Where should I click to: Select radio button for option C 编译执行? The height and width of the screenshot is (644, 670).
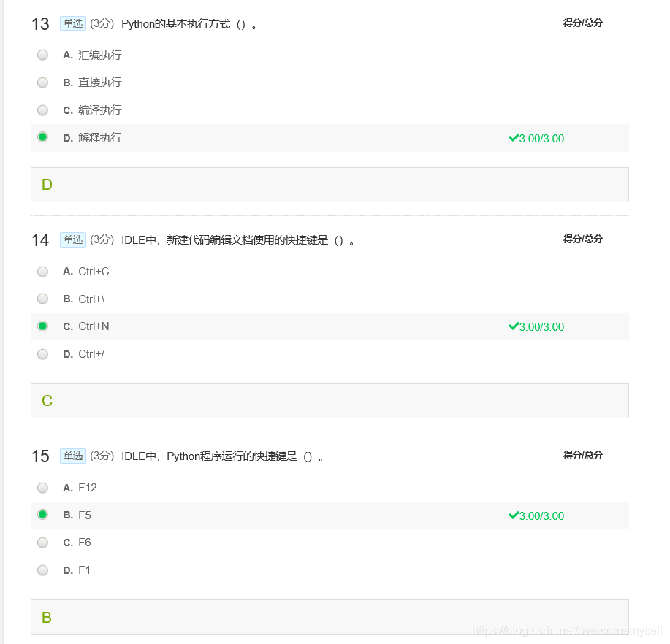point(42,110)
